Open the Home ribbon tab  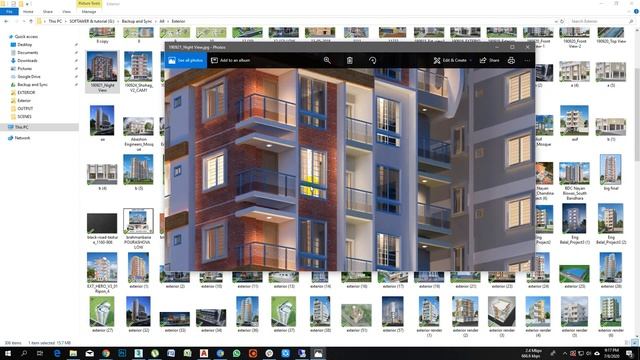pyautogui.click(x=28, y=12)
